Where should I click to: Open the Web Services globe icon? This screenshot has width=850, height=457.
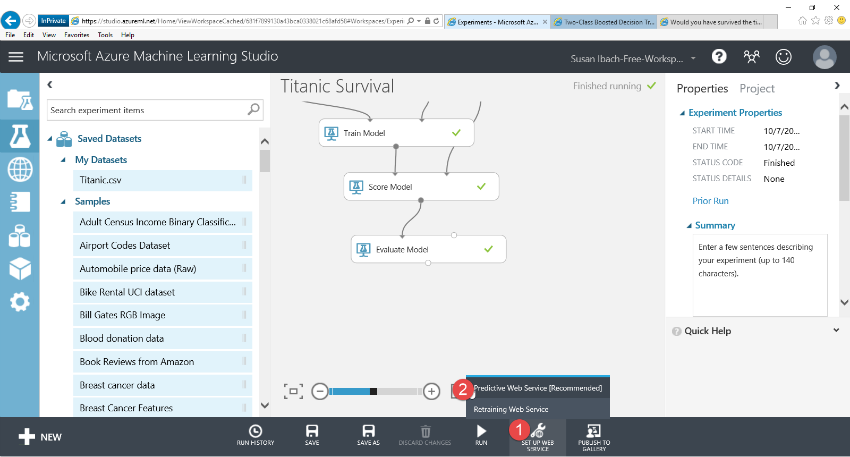(20, 169)
